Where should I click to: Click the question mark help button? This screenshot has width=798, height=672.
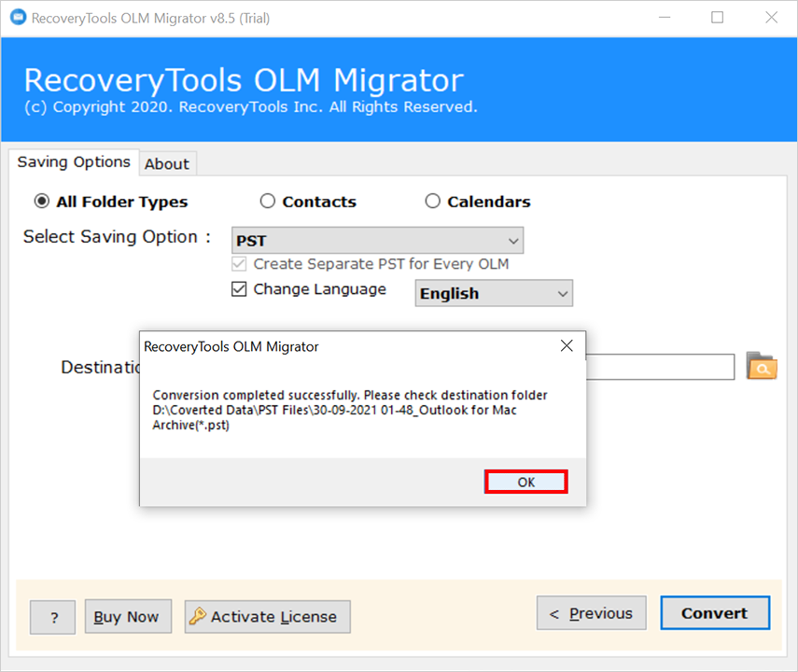tap(53, 617)
